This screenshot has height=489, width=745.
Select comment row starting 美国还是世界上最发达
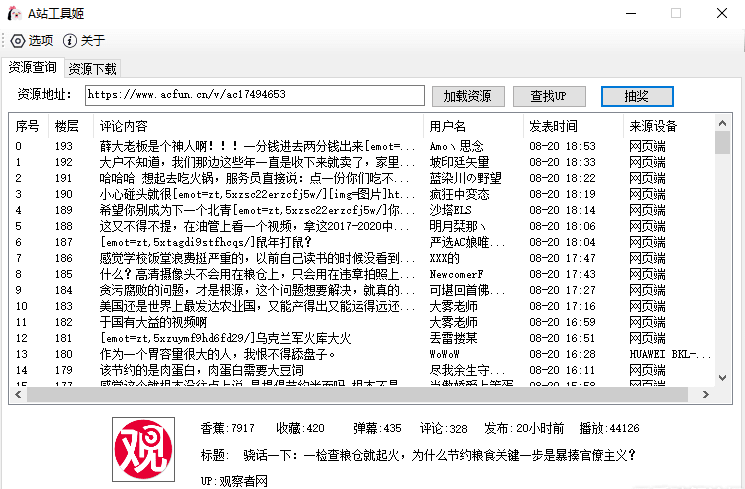tap(362, 307)
